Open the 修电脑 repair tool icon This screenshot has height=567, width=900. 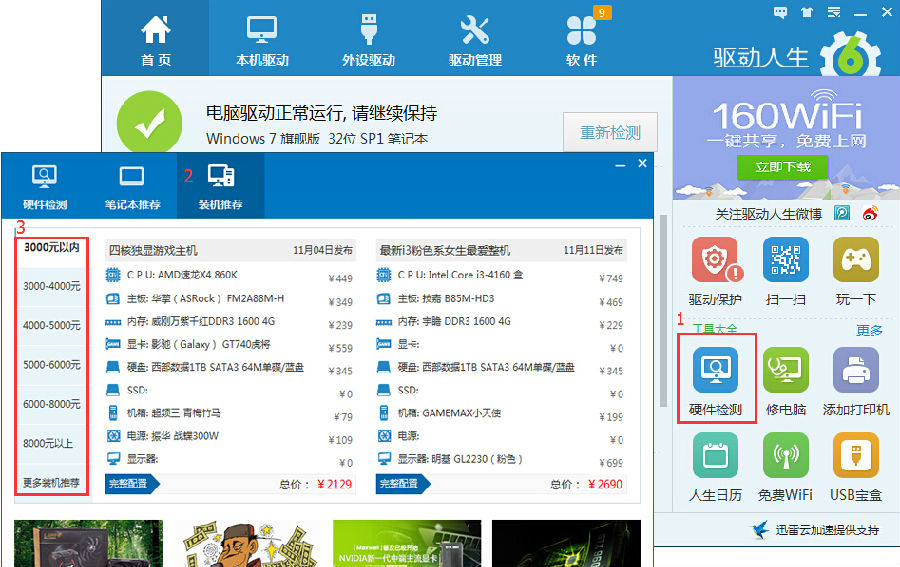pyautogui.click(x=786, y=370)
